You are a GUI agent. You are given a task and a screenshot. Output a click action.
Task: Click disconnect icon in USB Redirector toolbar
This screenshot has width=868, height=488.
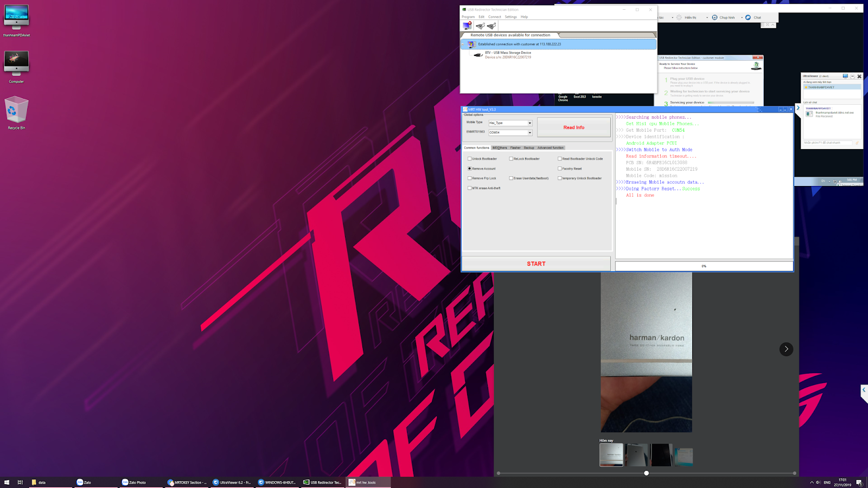click(x=467, y=25)
